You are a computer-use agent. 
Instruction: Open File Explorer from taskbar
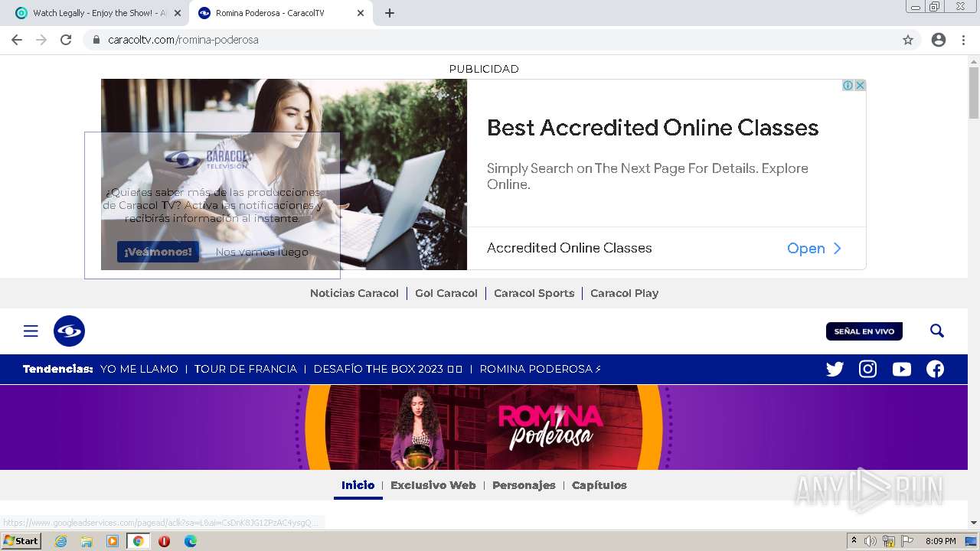tap(87, 541)
